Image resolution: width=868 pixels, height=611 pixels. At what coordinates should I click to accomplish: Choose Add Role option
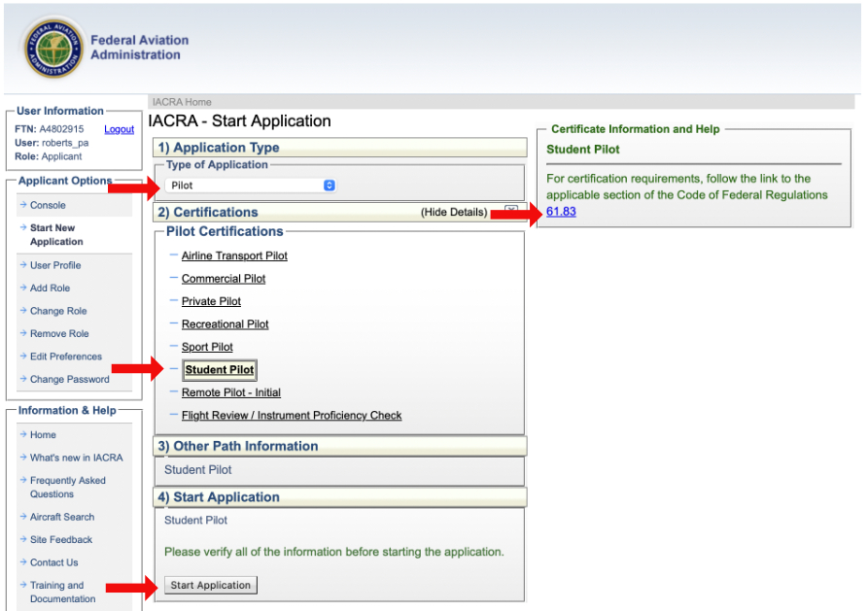(50, 289)
